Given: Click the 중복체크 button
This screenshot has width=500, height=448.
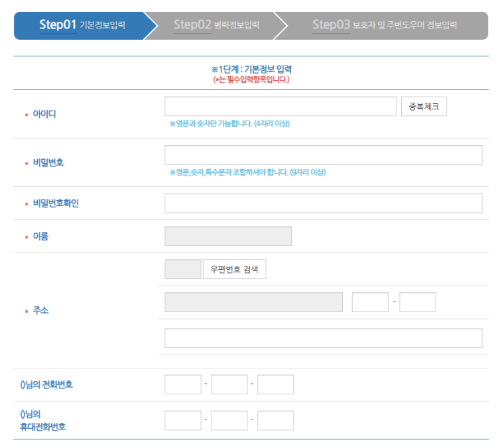Looking at the screenshot, I should [424, 107].
